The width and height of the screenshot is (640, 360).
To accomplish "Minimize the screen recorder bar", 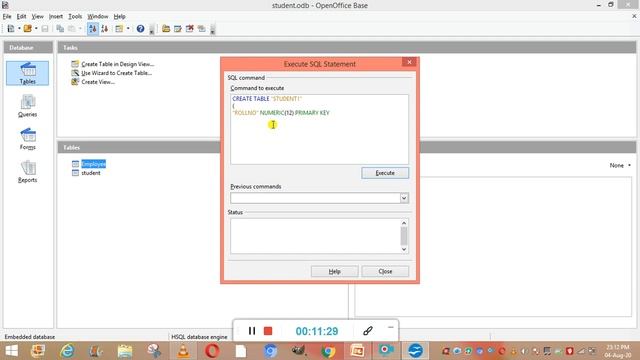I will [x=391, y=327].
